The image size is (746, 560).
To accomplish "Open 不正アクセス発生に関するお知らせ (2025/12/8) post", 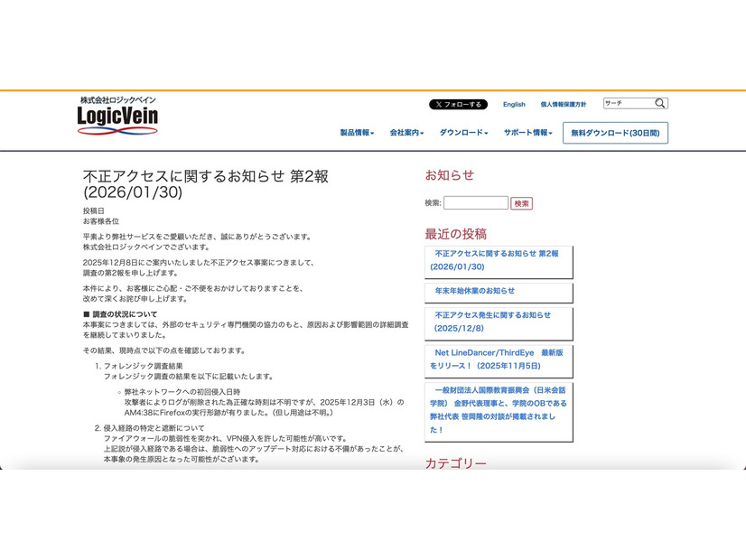I will (x=492, y=322).
